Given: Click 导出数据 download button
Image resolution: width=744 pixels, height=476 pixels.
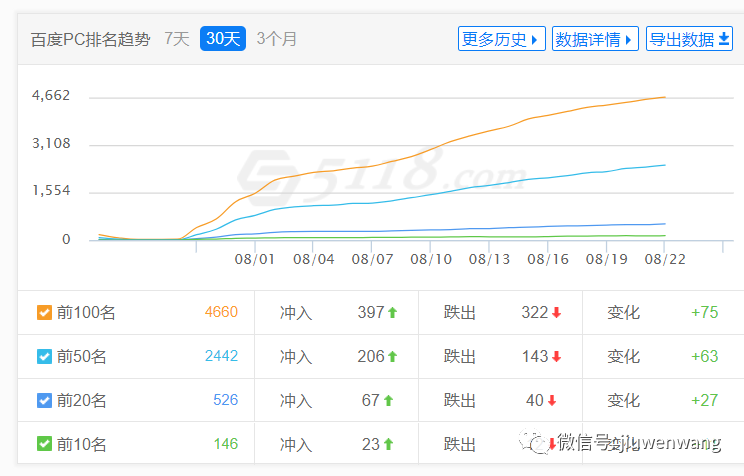Looking at the screenshot, I should tap(689, 39).
